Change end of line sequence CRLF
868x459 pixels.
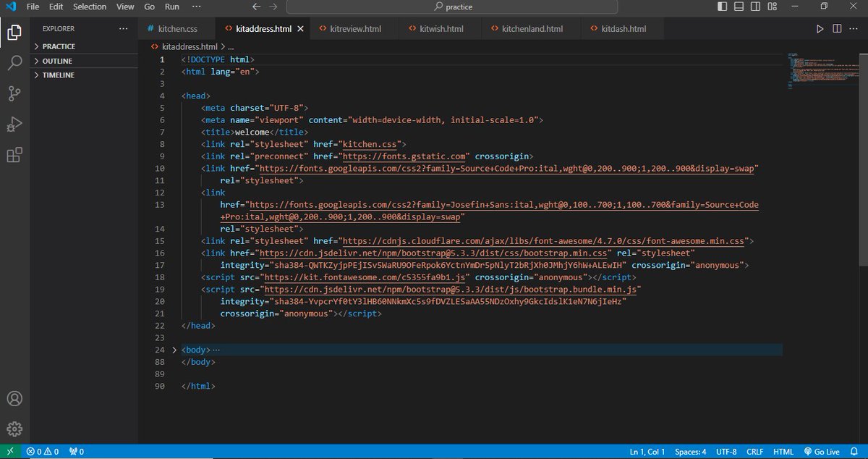tap(755, 452)
